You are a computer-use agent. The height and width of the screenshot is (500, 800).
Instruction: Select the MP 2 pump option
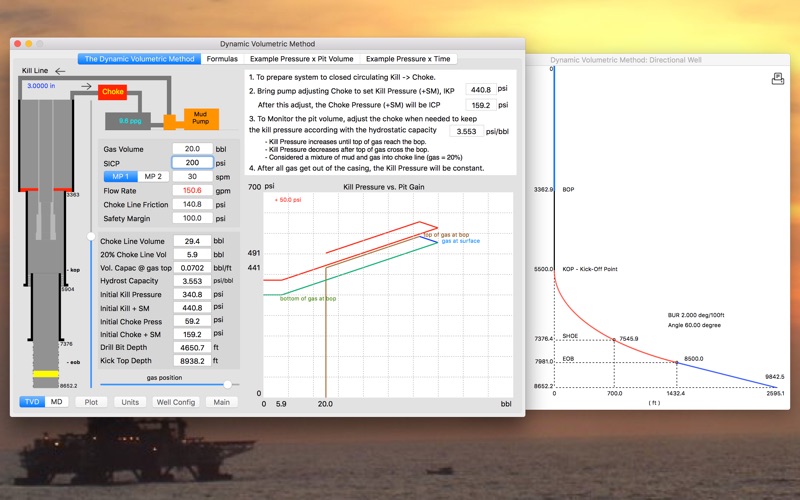point(153,177)
